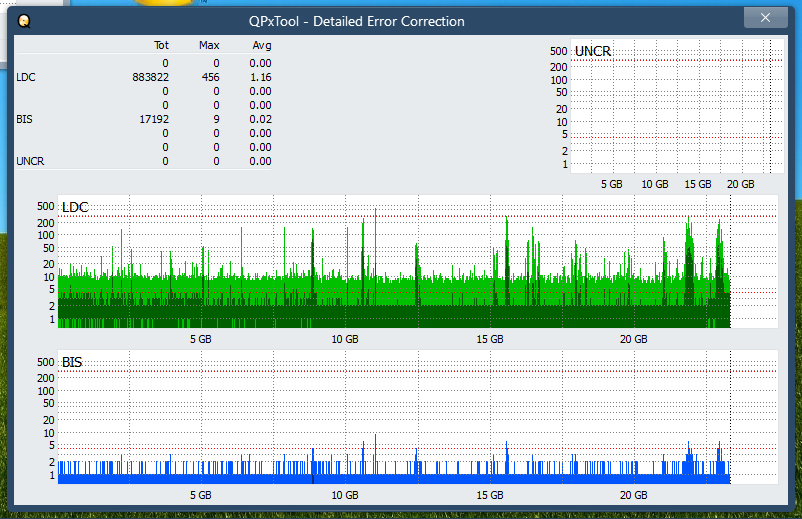Click the LDC total value 883822

click(150, 77)
